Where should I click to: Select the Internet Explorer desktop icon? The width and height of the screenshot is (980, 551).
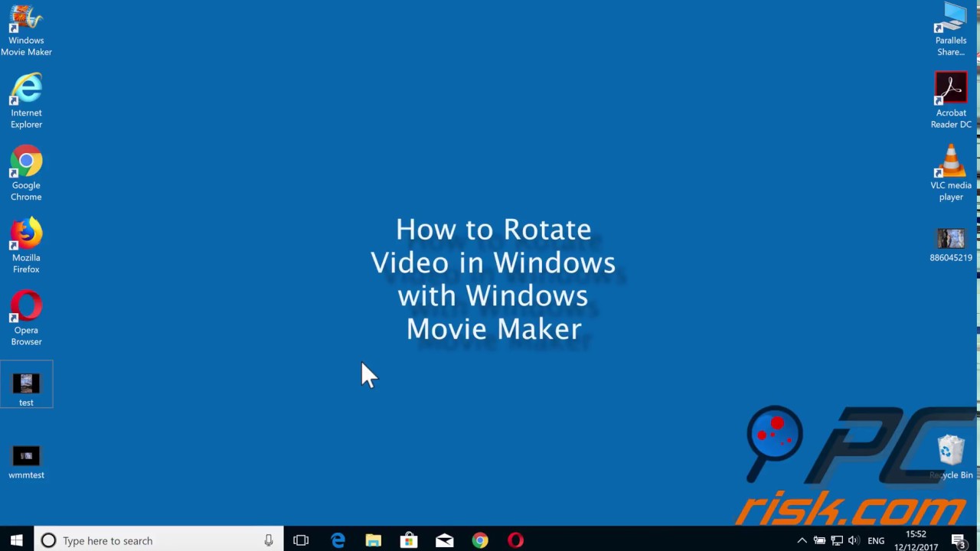[x=26, y=101]
